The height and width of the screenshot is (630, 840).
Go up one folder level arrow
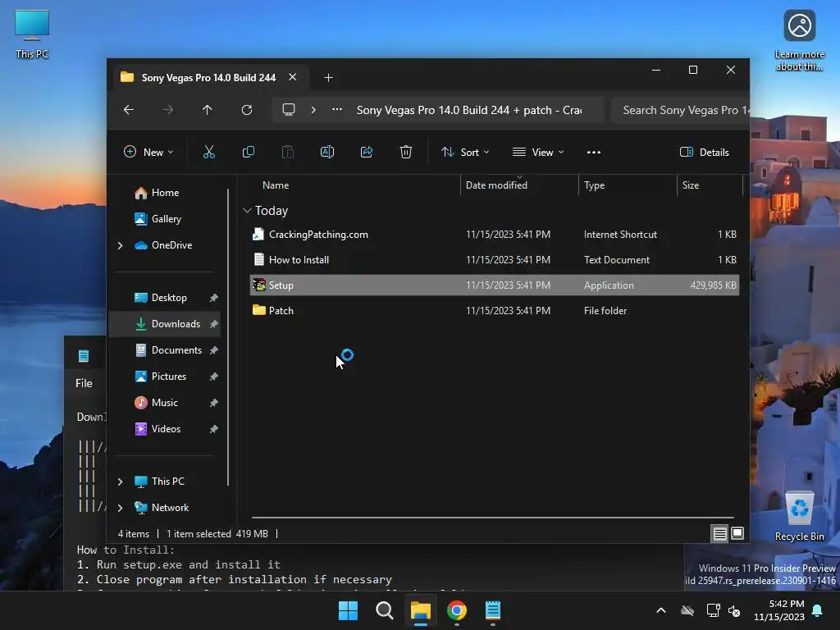point(208,110)
